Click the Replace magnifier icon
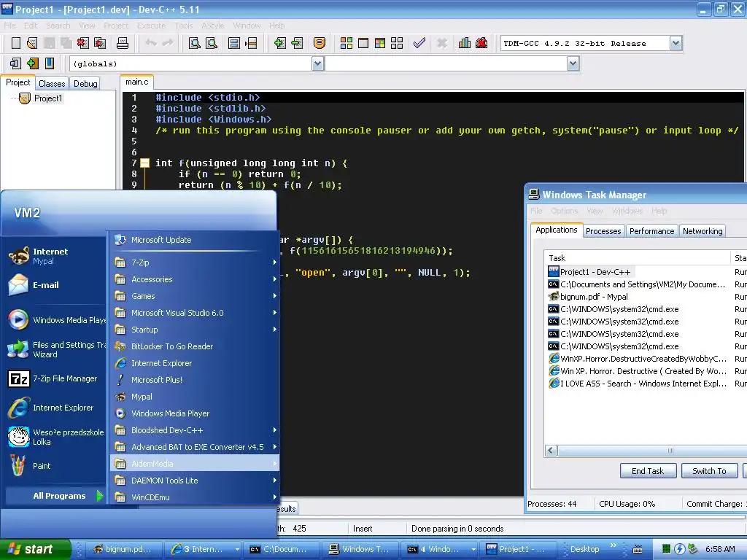 (212, 43)
